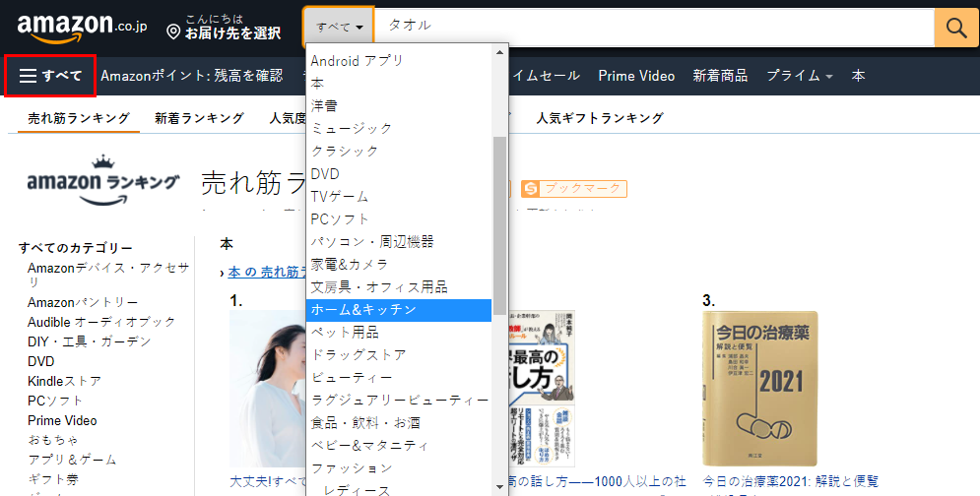Select クラシック in the dropdown list
This screenshot has width=980, height=496.
[x=399, y=152]
